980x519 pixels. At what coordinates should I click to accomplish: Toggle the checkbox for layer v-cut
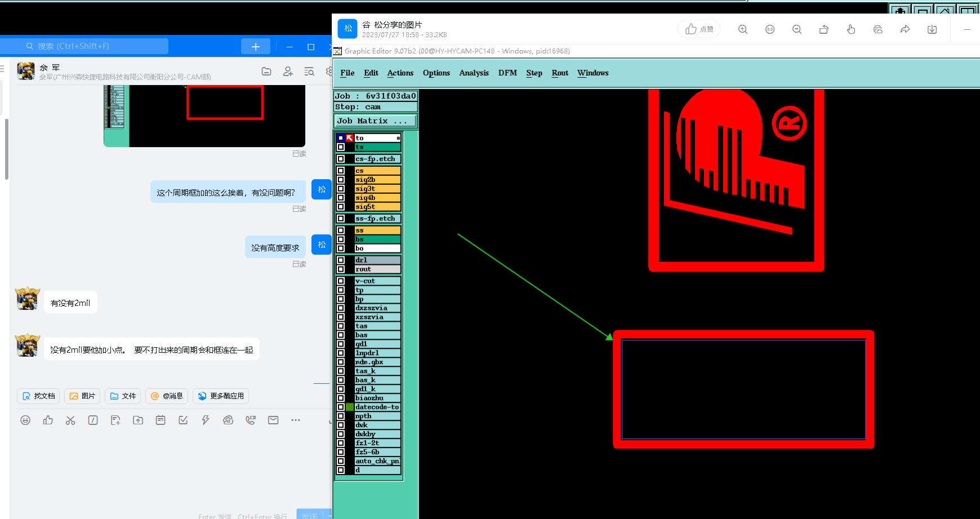click(341, 281)
